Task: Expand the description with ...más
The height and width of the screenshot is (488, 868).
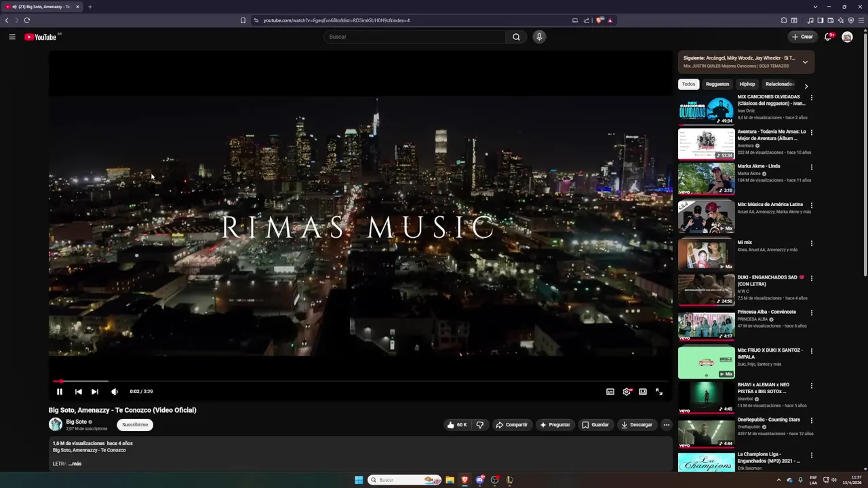Action: [x=75, y=464]
